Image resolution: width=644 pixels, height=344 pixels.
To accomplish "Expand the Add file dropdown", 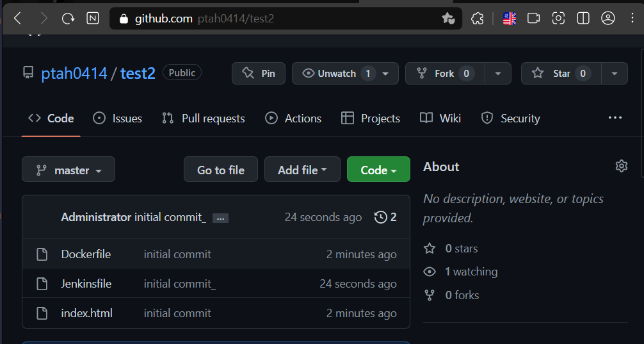I will 302,169.
